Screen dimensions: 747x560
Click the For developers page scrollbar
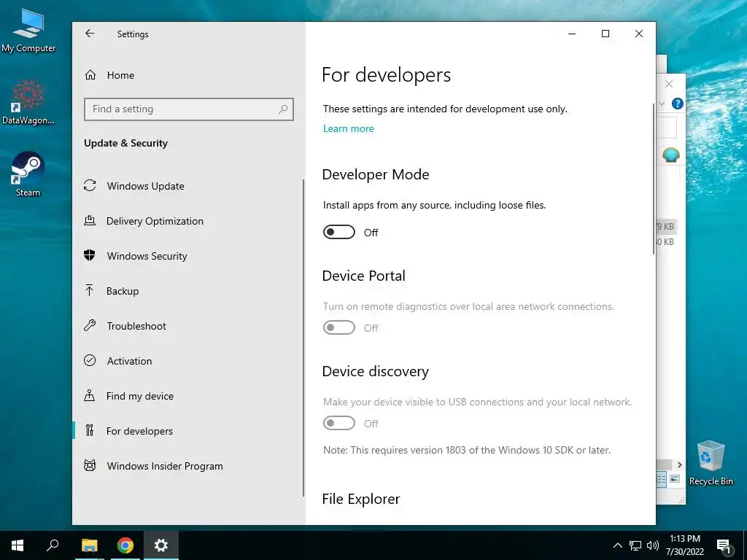pyautogui.click(x=654, y=179)
